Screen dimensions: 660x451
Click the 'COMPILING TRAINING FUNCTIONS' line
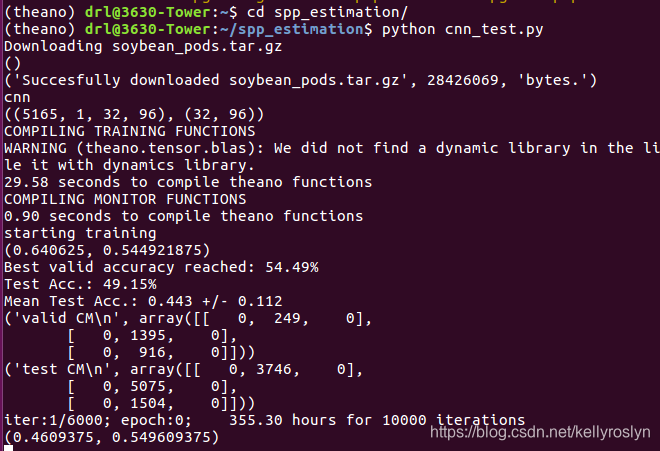130,131
